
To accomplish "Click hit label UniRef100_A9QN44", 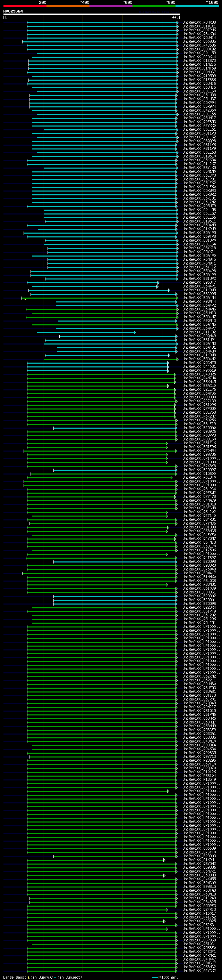I will pos(199,301).
